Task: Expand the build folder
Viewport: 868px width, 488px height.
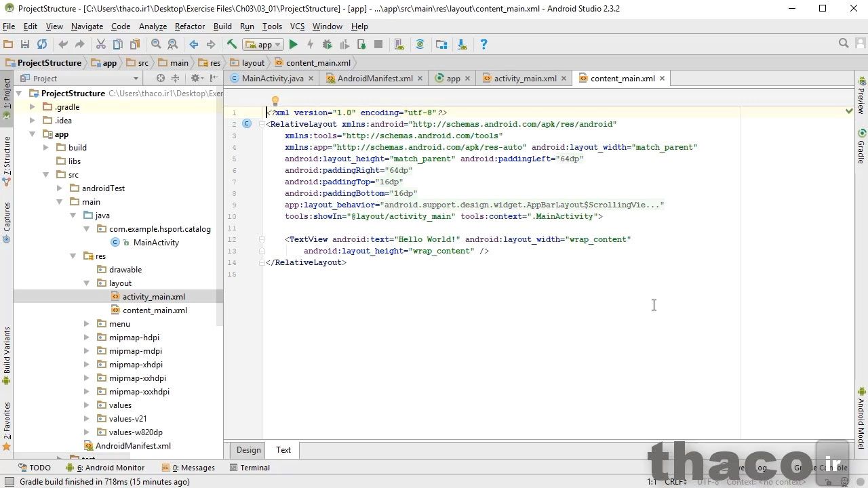Action: pos(45,148)
